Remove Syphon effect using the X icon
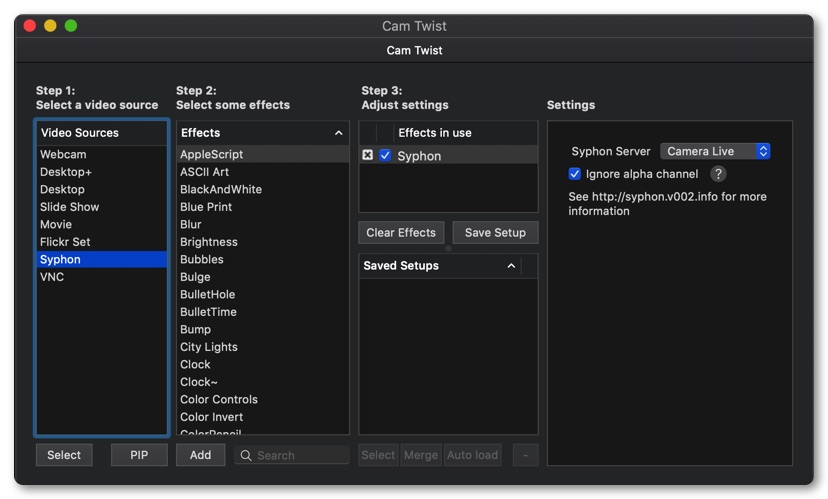This screenshot has width=828, height=499. [x=368, y=155]
